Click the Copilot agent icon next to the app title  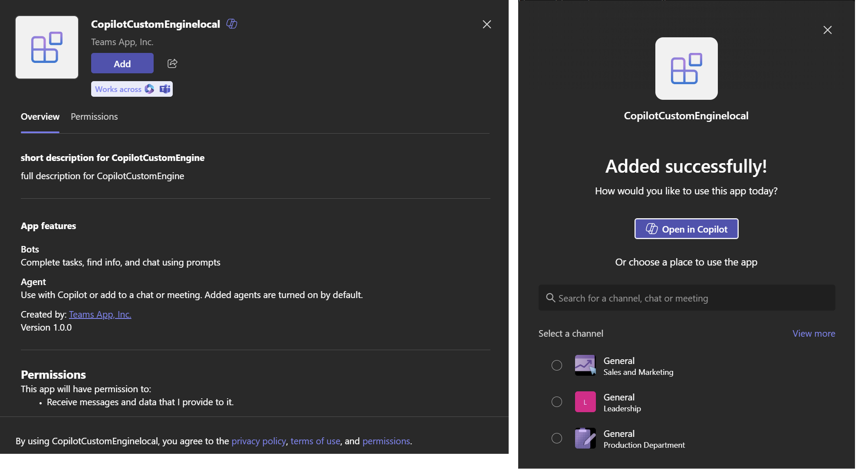click(x=232, y=24)
